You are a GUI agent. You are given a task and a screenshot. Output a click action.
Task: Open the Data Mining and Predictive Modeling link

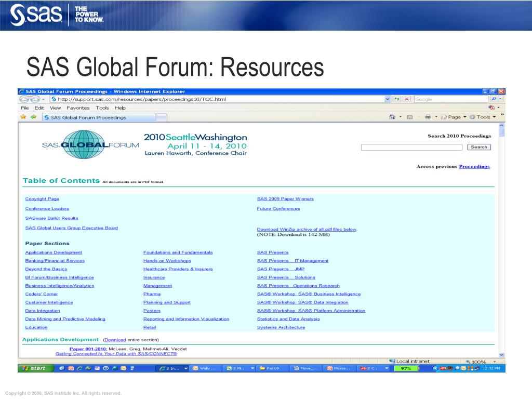65,320
